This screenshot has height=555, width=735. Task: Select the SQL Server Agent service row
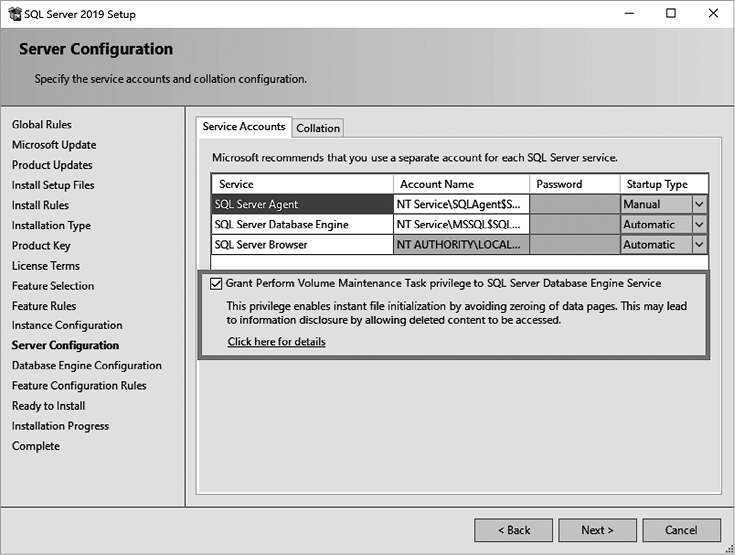[301, 204]
